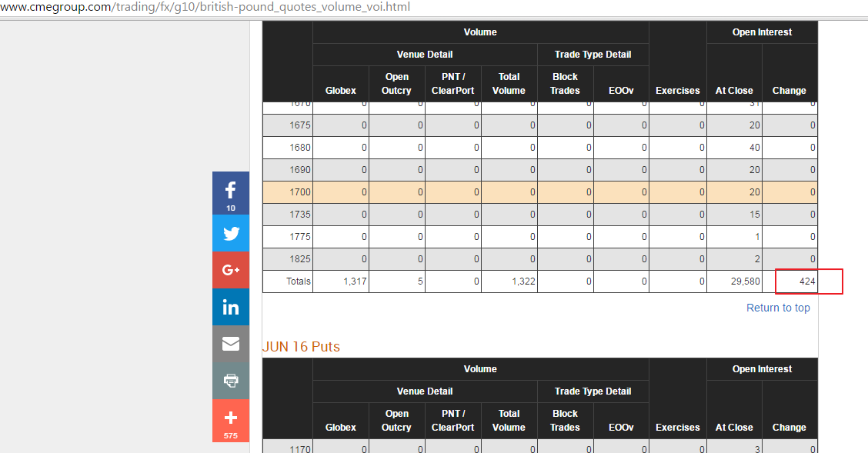The width and height of the screenshot is (868, 453).
Task: Select strike 1775 row label
Action: click(299, 237)
